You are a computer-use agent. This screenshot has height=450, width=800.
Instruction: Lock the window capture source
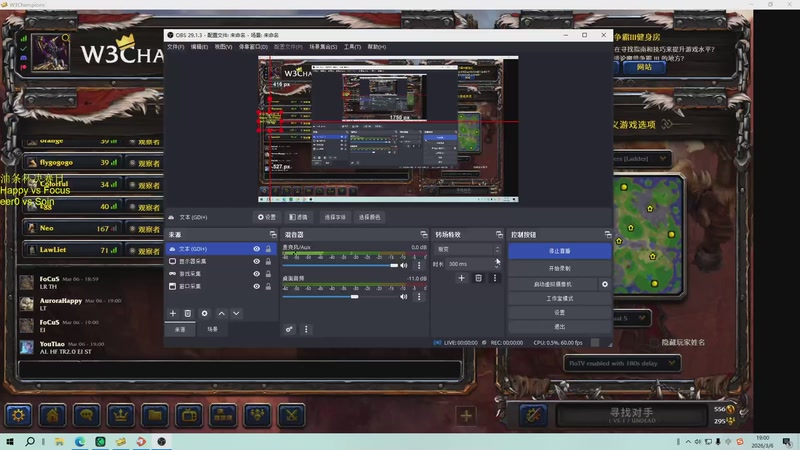click(268, 286)
